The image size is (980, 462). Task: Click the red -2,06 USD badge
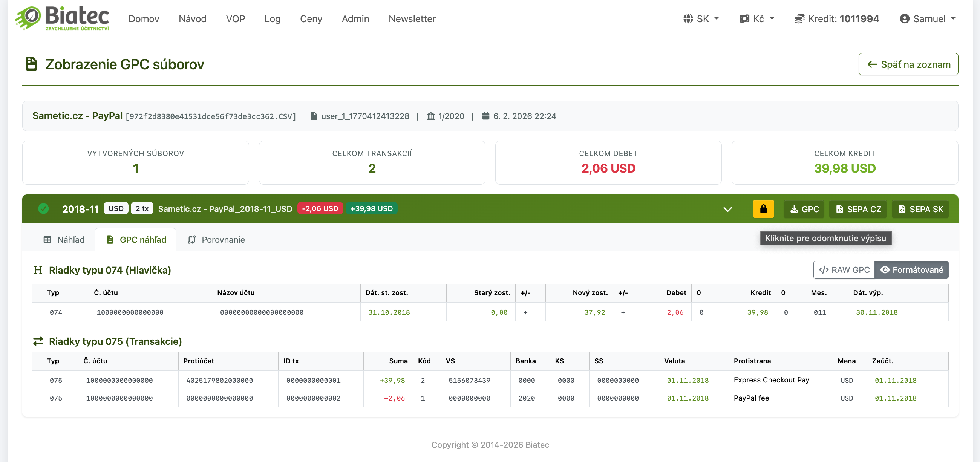320,208
